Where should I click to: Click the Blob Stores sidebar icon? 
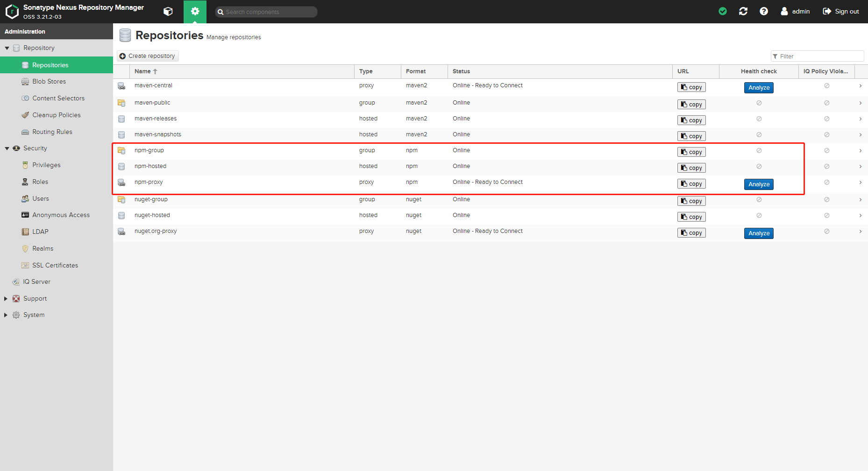pyautogui.click(x=25, y=82)
